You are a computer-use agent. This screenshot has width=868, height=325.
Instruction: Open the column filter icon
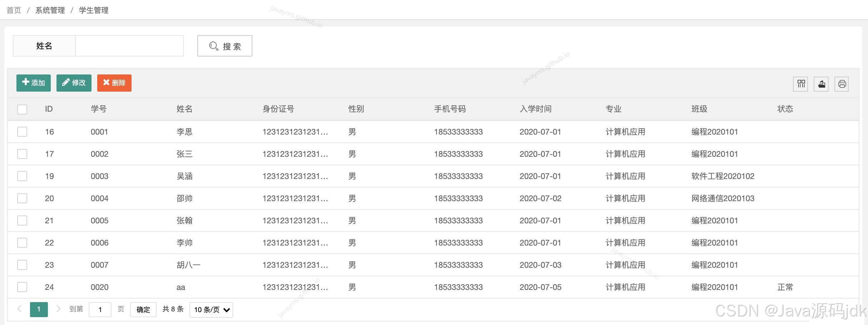point(800,84)
